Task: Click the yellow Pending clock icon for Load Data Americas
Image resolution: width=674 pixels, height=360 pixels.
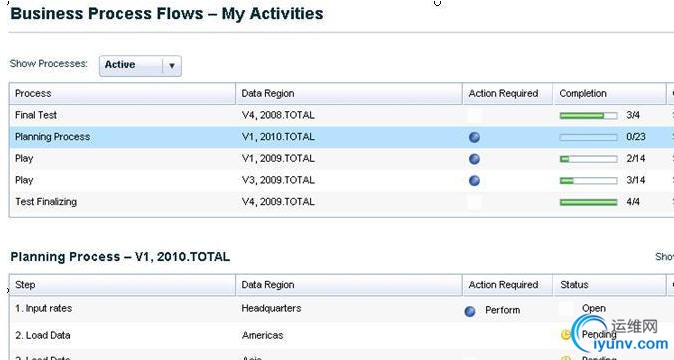Action: click(566, 335)
